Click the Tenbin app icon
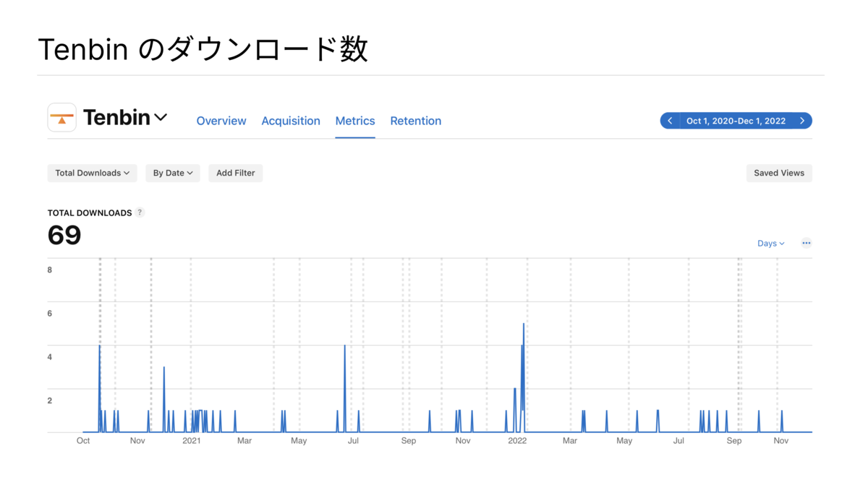This screenshot has width=868, height=488. [62, 118]
